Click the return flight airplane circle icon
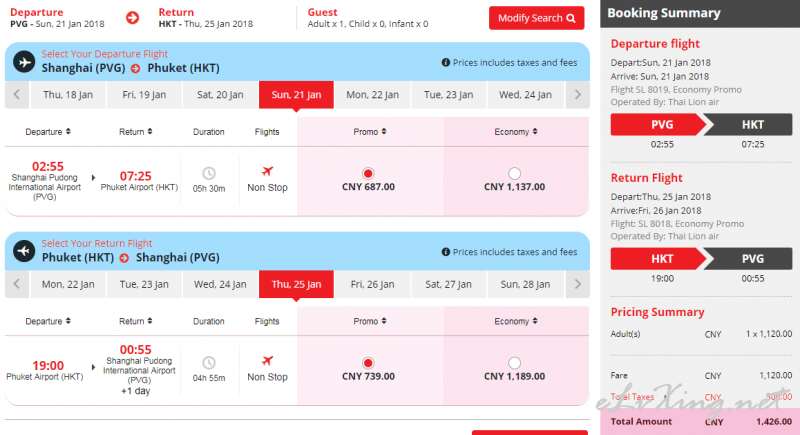The width and height of the screenshot is (800, 435). [x=24, y=250]
